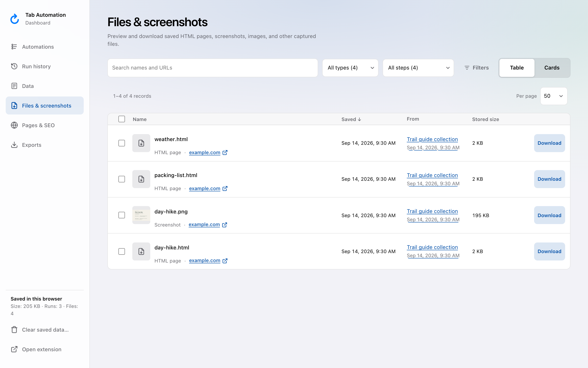
Task: Click external-link icon in day-hike.html row
Action: click(x=225, y=261)
